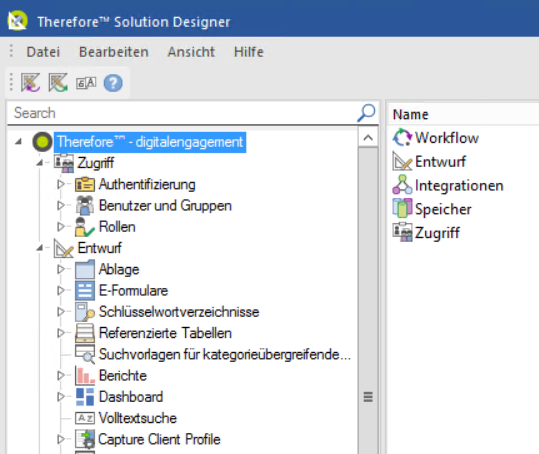Click the Authentifizierung badge icon
The image size is (539, 454).
pyautogui.click(x=85, y=184)
